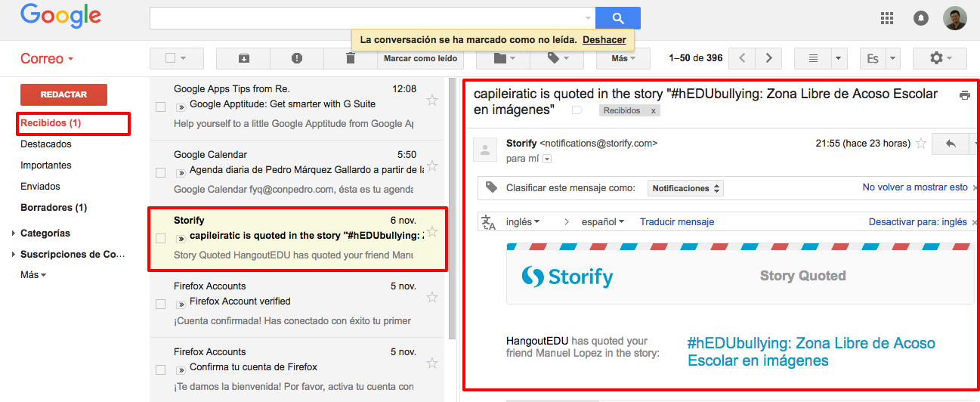The height and width of the screenshot is (402, 980).
Task: Open the Google notifications bell
Action: click(x=920, y=18)
